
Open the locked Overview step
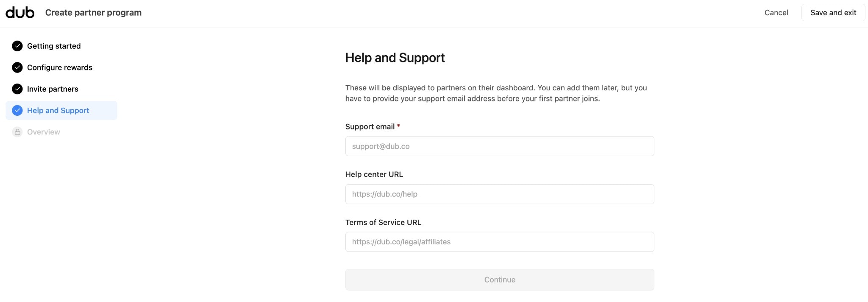click(x=44, y=131)
